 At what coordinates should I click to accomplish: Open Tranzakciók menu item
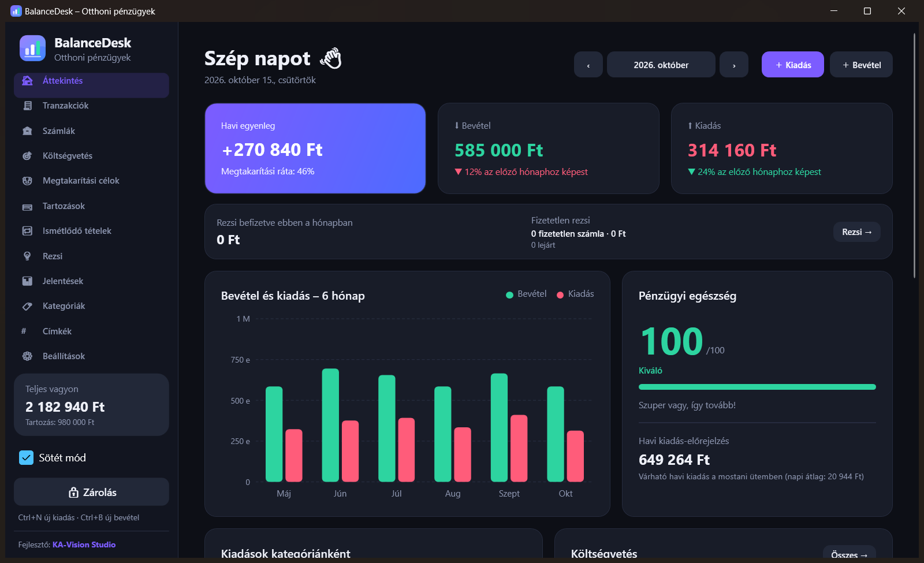tap(91, 106)
